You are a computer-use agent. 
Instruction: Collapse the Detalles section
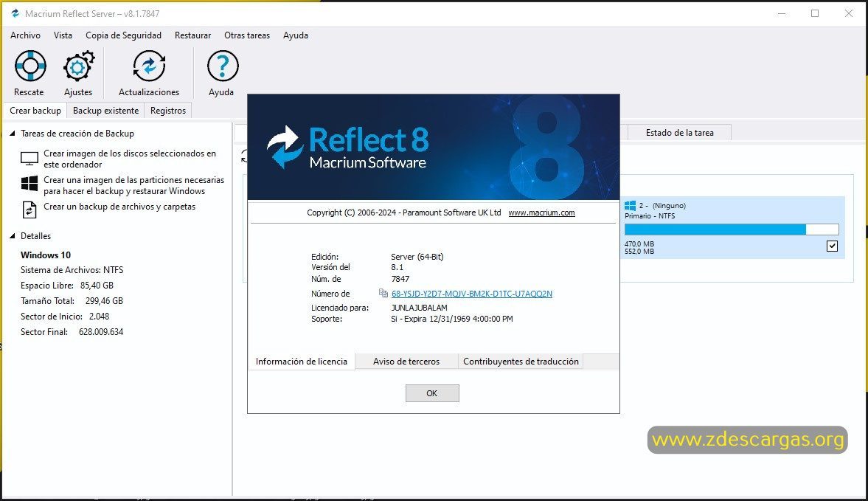point(13,236)
